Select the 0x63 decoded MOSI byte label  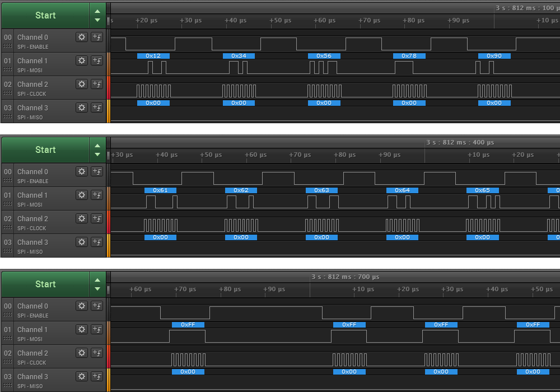tap(321, 190)
